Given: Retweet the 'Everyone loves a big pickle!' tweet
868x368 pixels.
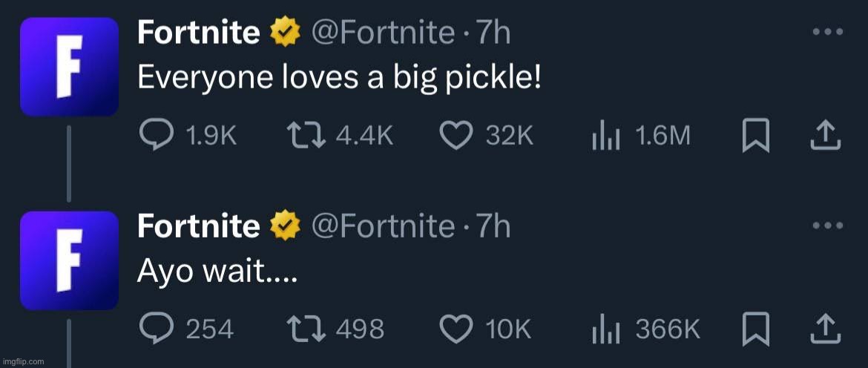Looking at the screenshot, I should (340, 136).
